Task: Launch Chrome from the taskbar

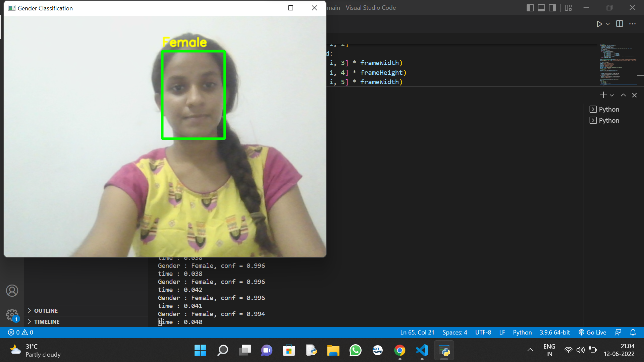Action: (399, 350)
